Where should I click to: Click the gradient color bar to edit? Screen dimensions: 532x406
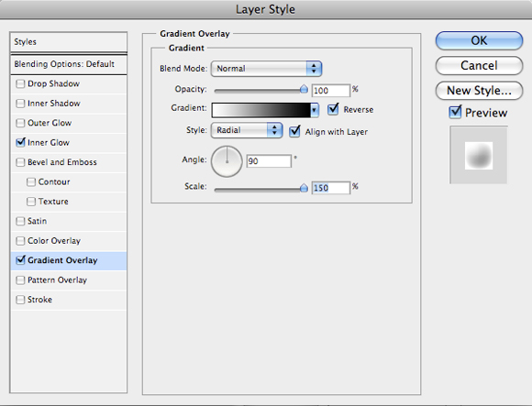pyautogui.click(x=260, y=110)
